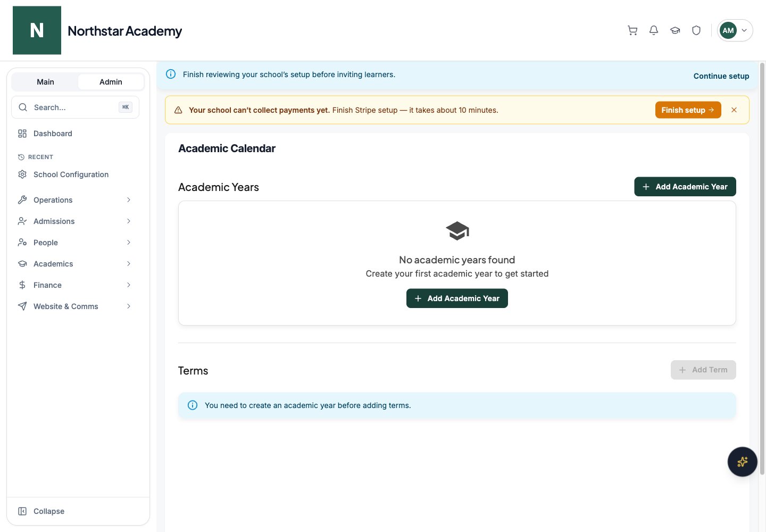The image size is (766, 532).
Task: Switch to the Main tab
Action: pyautogui.click(x=45, y=82)
